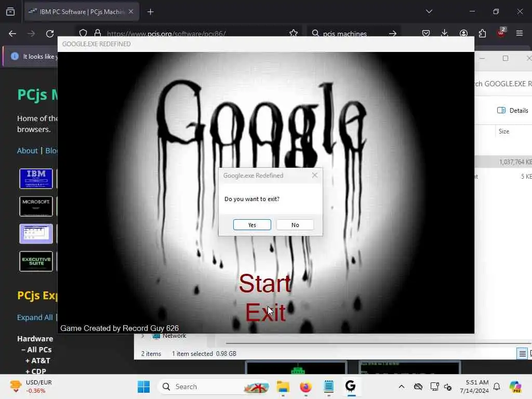Open the extensions puzzle icon

coord(482,33)
